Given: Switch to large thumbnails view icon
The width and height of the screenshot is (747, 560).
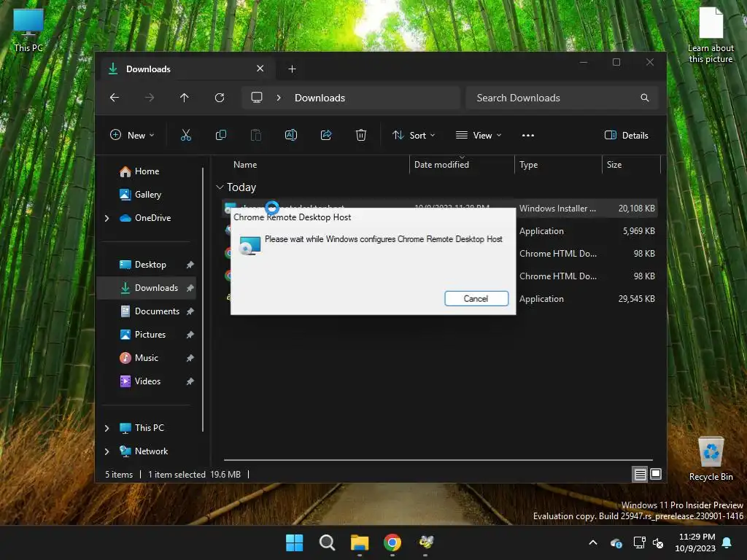Looking at the screenshot, I should pyautogui.click(x=656, y=474).
